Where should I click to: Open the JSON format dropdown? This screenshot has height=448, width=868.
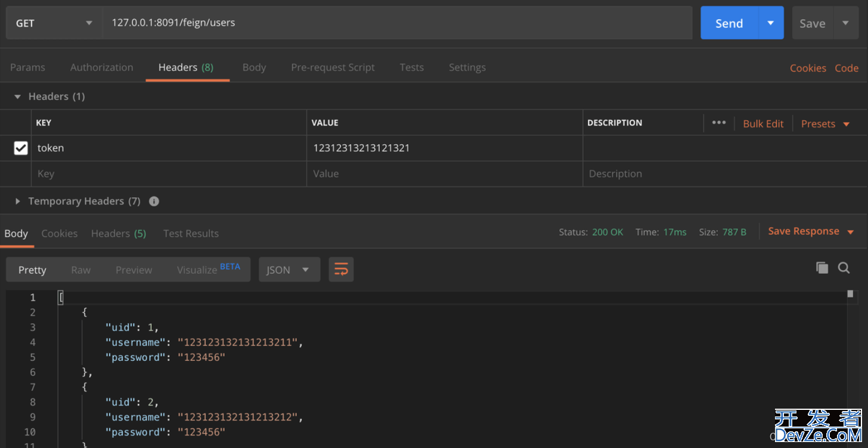pos(289,270)
